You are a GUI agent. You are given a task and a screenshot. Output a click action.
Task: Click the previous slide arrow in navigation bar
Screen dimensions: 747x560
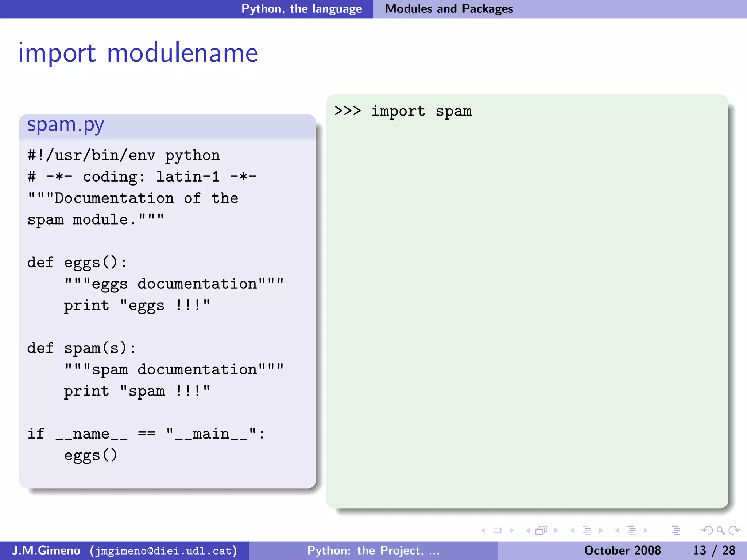pyautogui.click(x=484, y=530)
